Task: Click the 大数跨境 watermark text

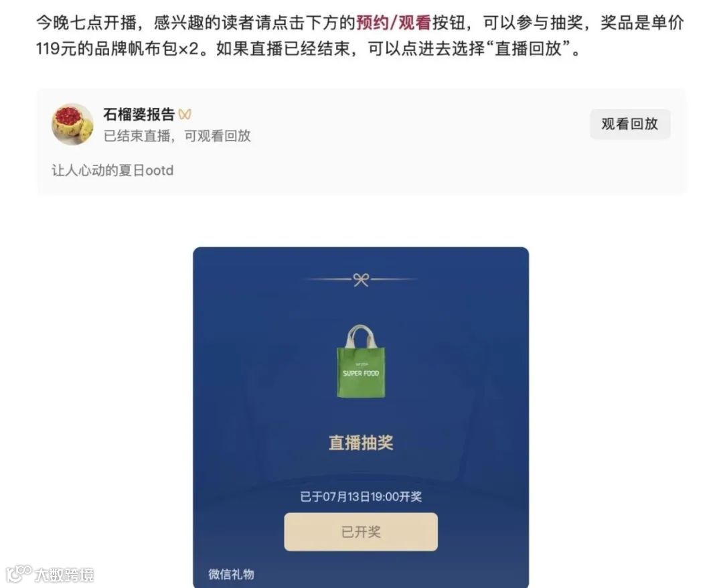Action: 64,575
